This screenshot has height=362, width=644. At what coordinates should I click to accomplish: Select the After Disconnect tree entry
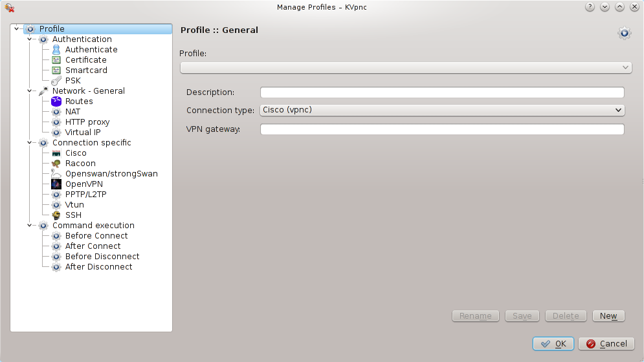98,267
